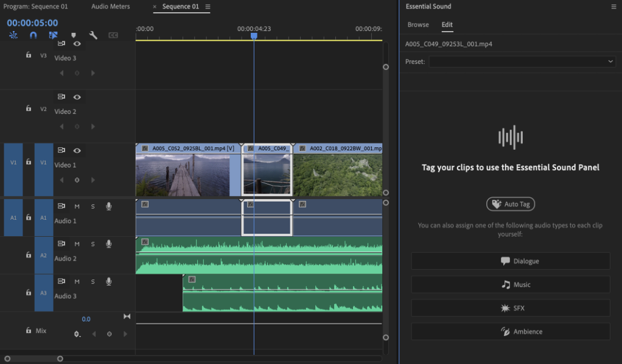Click the voice-over record microphone on Audio 1

click(108, 206)
